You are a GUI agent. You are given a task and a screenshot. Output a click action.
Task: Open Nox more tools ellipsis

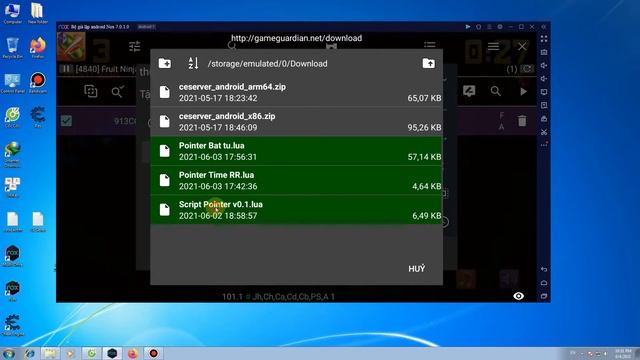[x=544, y=145]
